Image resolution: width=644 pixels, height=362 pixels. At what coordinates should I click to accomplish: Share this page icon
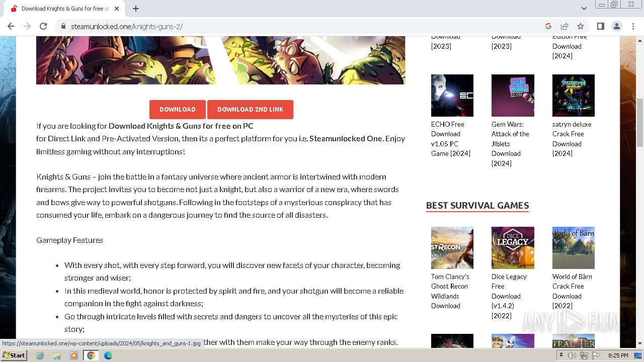(x=565, y=26)
